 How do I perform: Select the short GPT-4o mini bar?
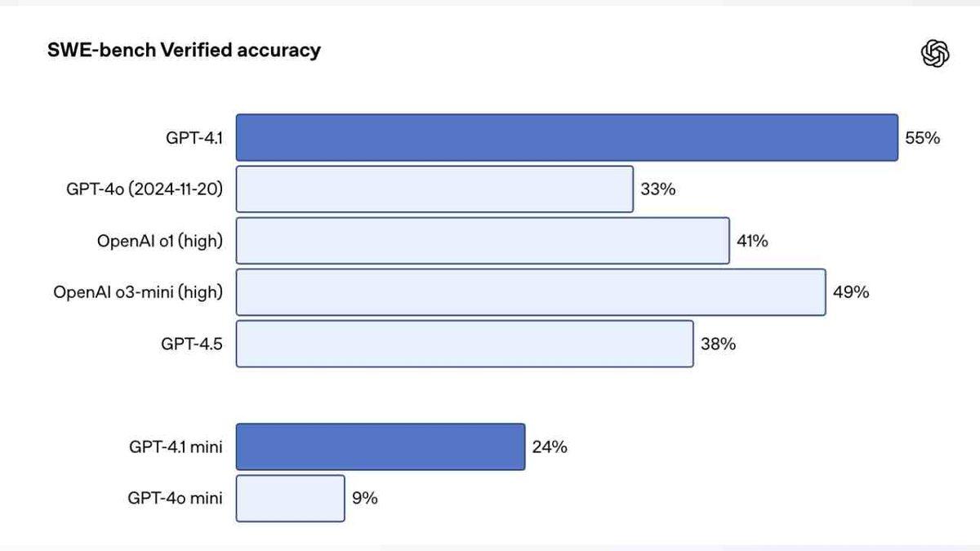coord(291,498)
